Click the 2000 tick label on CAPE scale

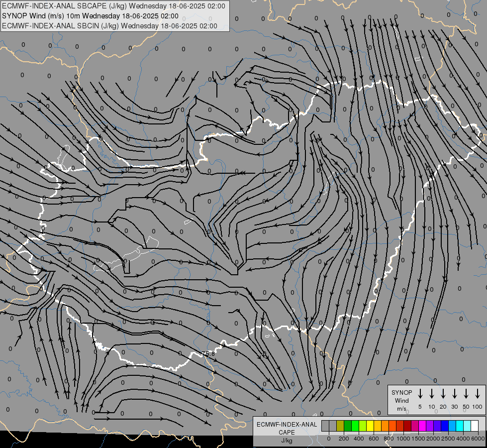tap(433, 439)
